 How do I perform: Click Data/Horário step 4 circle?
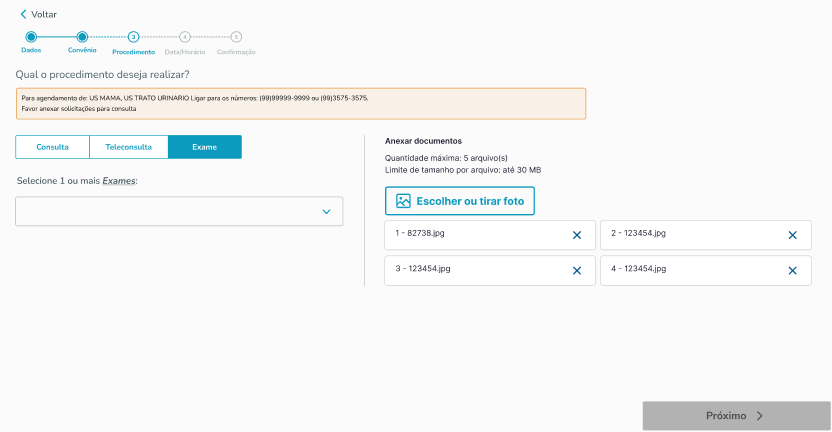[185, 37]
